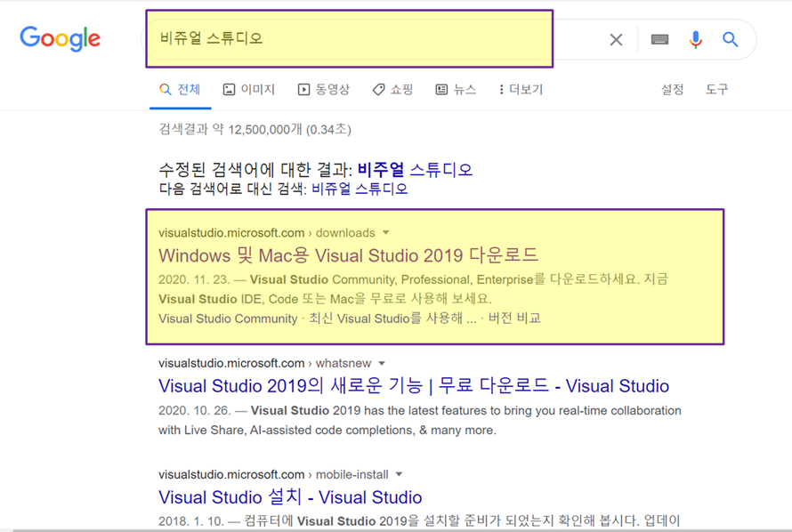Expand dropdown arrow next to downloads URL
The width and height of the screenshot is (792, 532).
(x=386, y=233)
